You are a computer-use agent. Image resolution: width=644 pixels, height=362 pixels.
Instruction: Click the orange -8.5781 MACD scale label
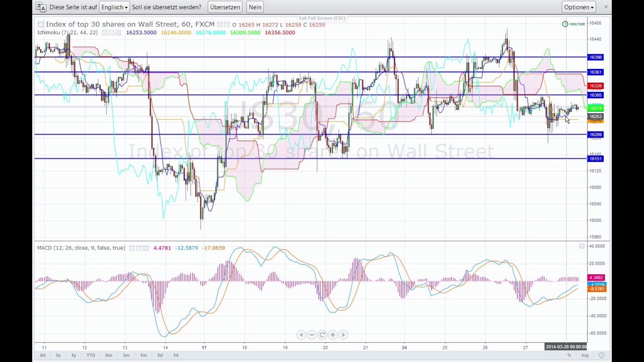(596, 289)
